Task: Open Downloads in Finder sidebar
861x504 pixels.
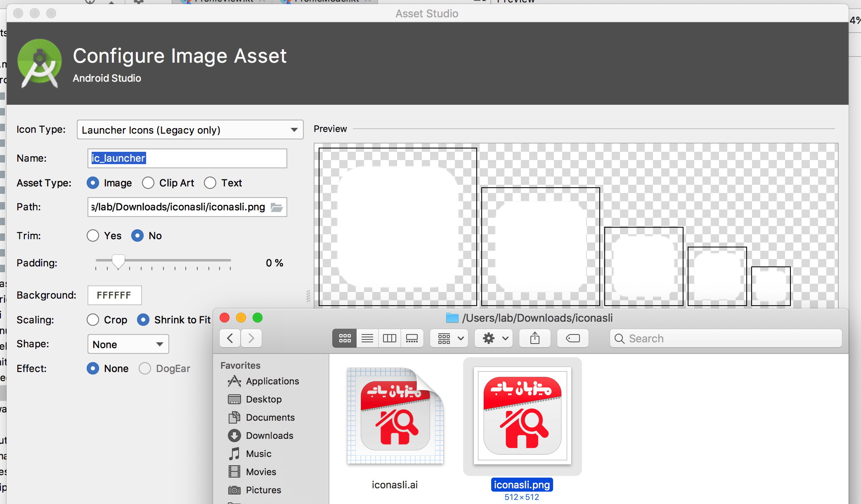Action: pyautogui.click(x=269, y=436)
